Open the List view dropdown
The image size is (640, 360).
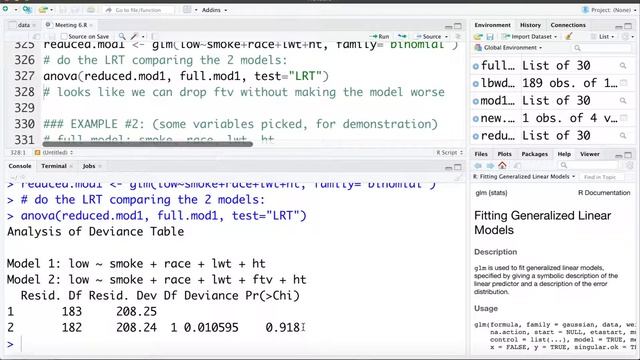[602, 37]
